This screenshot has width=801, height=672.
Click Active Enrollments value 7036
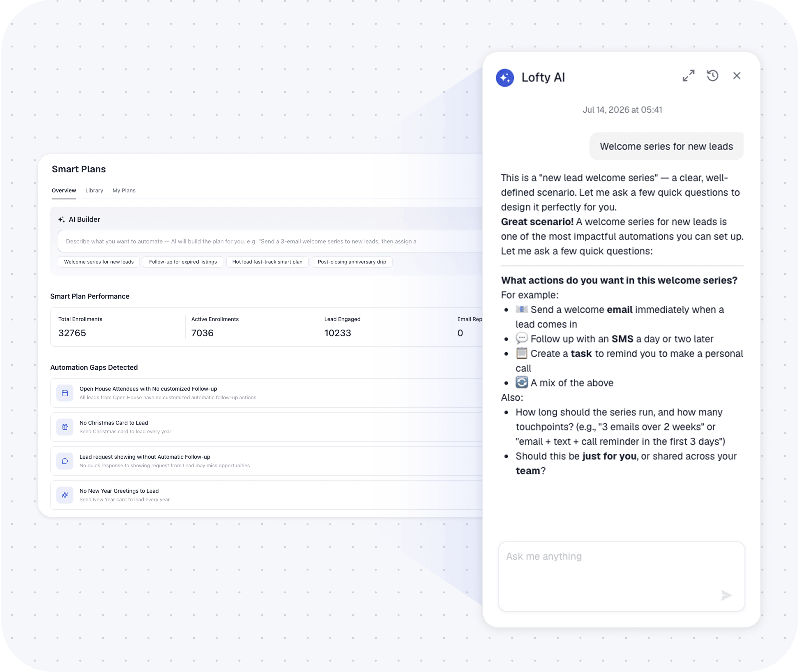202,333
